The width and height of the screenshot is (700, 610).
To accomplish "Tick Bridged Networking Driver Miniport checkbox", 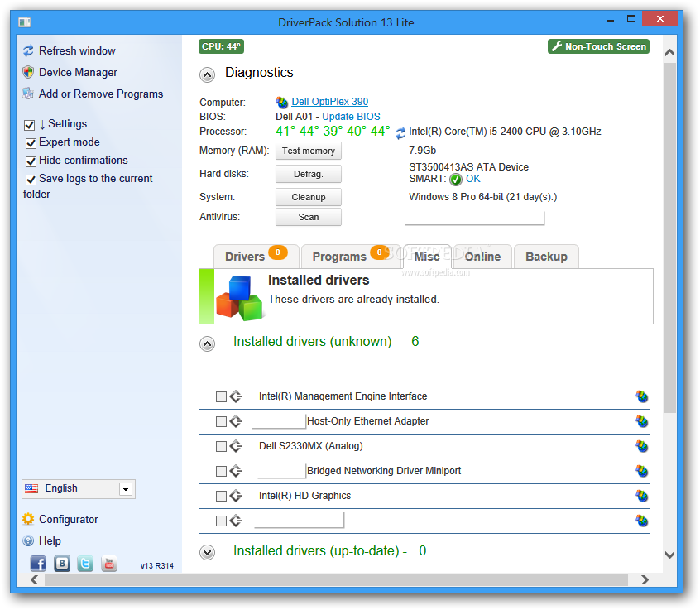I will (x=221, y=472).
